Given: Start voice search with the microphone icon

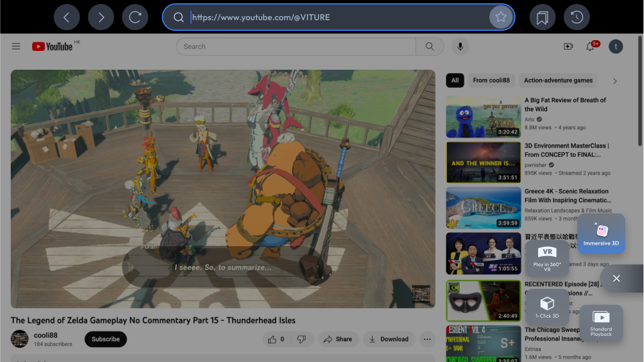Looking at the screenshot, I should tap(460, 46).
